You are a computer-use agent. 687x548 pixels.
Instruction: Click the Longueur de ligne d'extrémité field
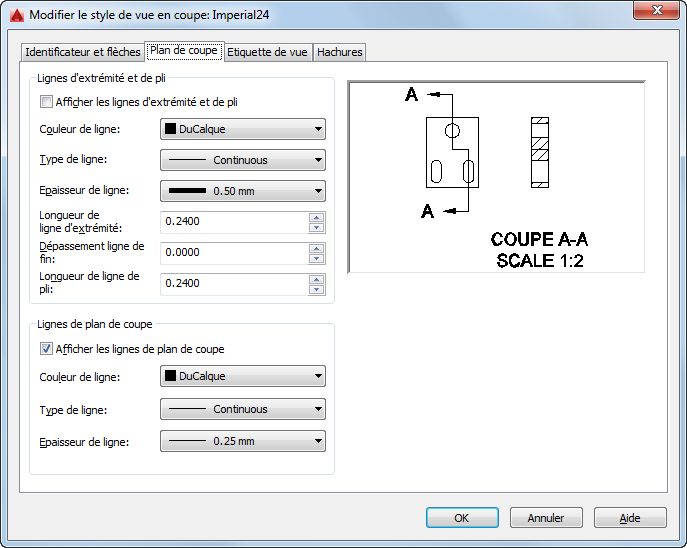point(234,222)
